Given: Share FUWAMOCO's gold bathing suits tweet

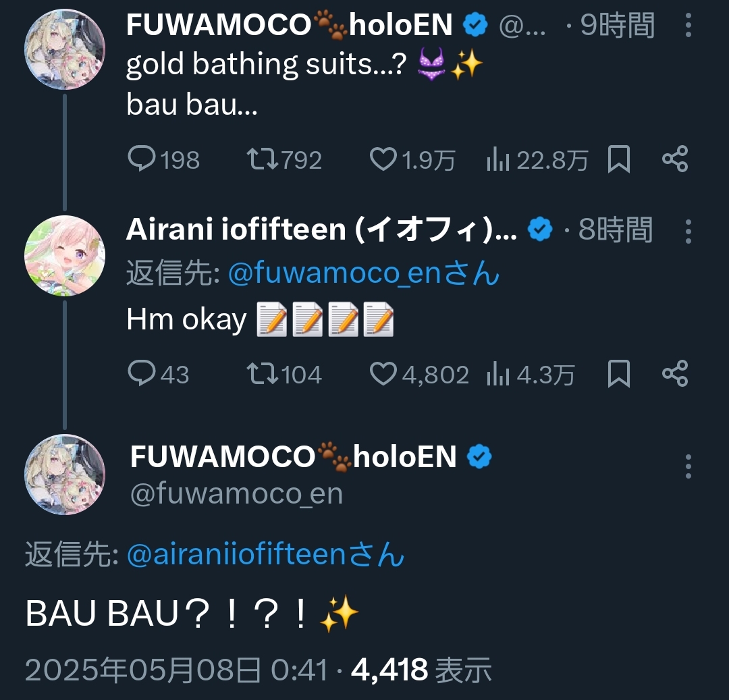Looking at the screenshot, I should [x=675, y=159].
